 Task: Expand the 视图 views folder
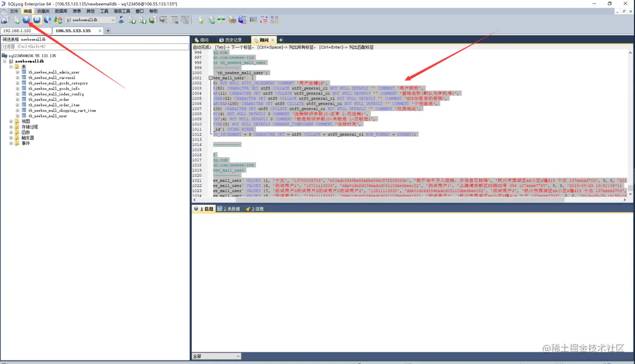tap(11, 121)
